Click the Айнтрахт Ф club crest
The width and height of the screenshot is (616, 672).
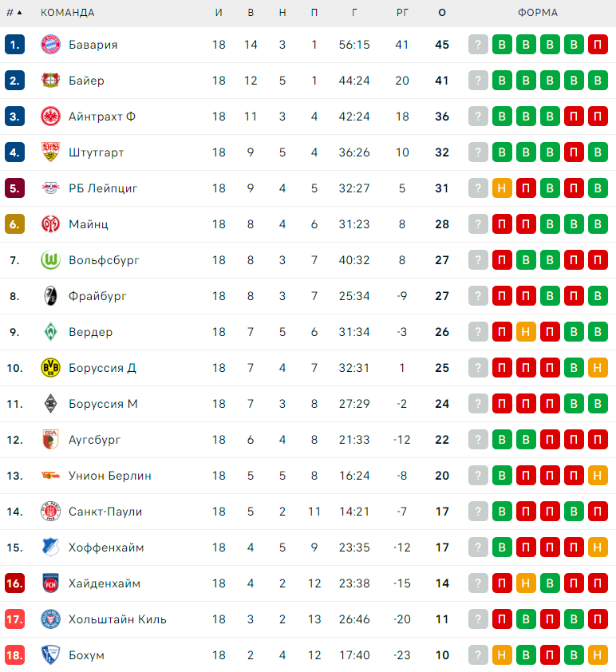pos(50,117)
